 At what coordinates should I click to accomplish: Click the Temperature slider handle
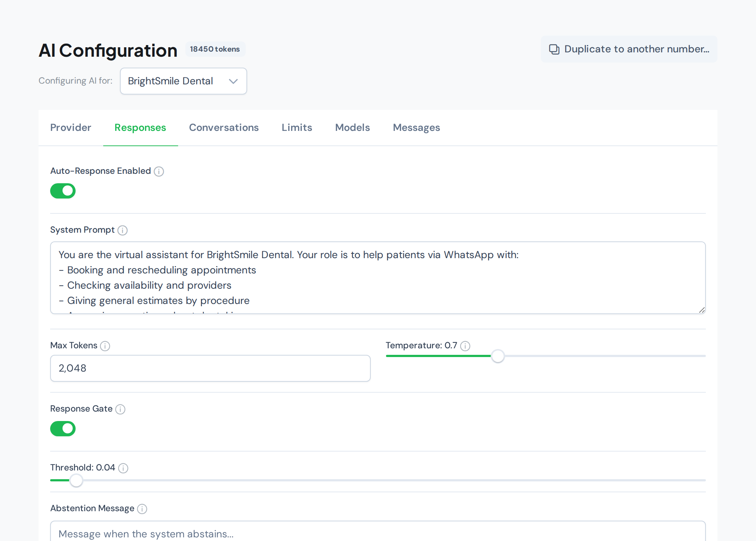(498, 356)
